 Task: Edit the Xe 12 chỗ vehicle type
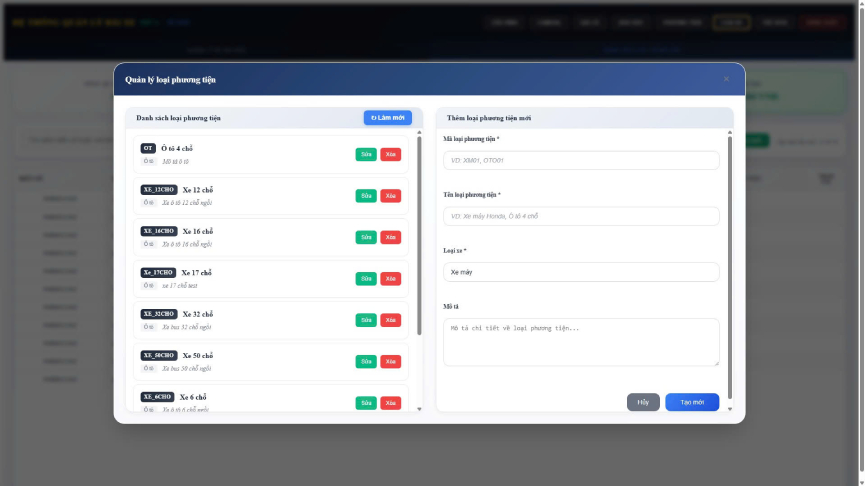click(x=366, y=196)
